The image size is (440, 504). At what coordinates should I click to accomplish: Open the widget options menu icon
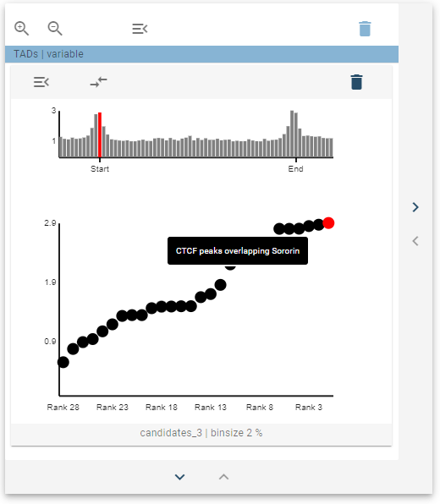[x=41, y=82]
